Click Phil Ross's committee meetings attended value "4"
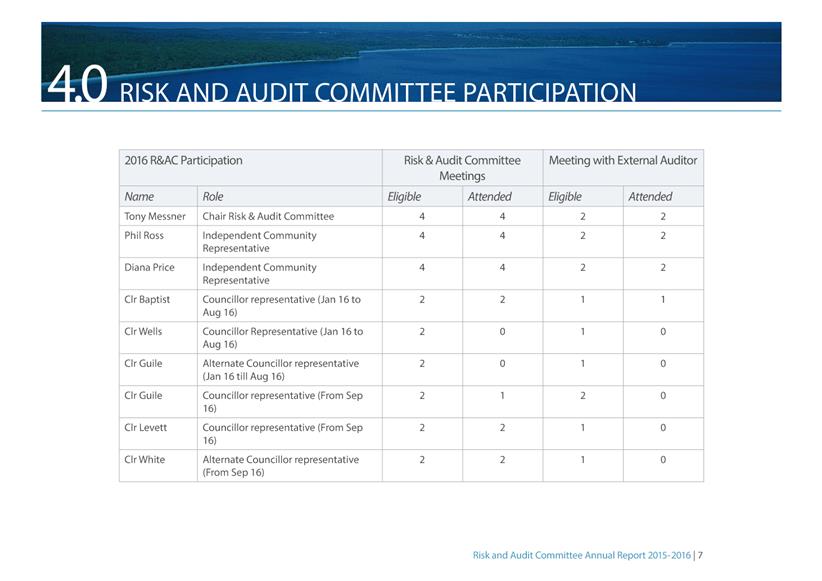This screenshot has height=581, width=822. click(x=502, y=235)
